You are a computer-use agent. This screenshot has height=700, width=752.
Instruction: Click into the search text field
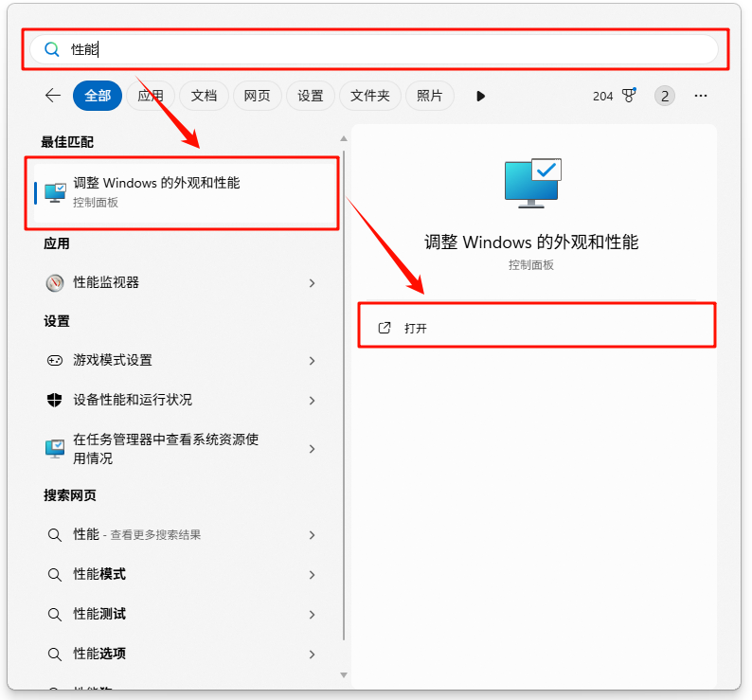click(379, 49)
